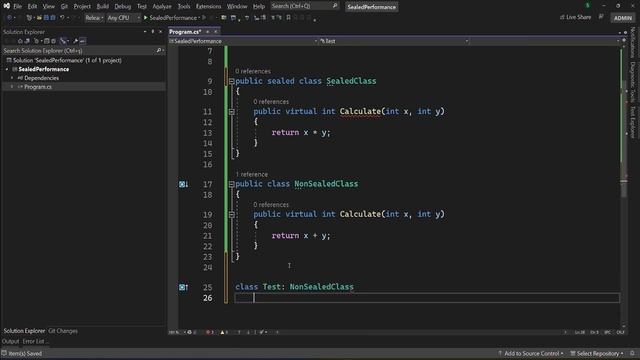
Task: Toggle Preview Selected Items in Solution Explorer
Action: 82,41
